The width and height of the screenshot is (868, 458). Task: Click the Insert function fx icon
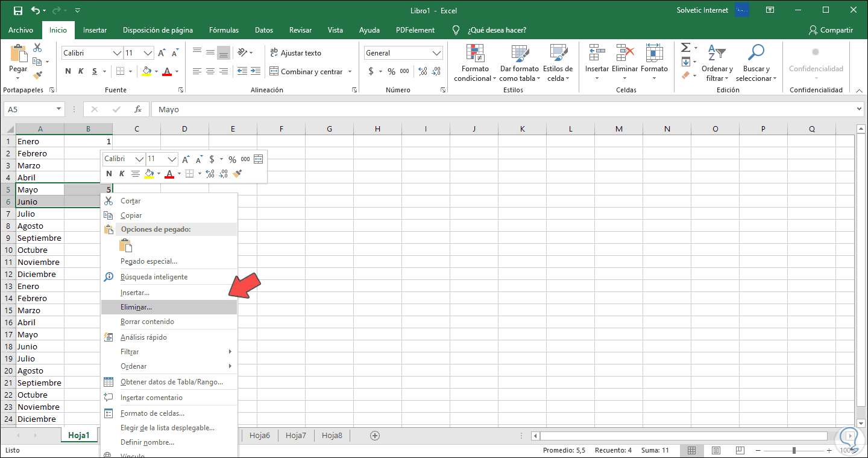tap(138, 109)
